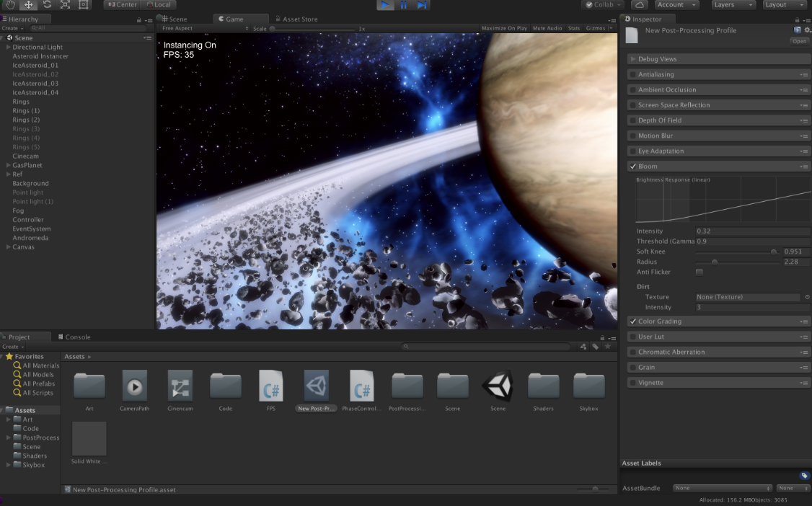
Task: Open the Unity Scene asset file
Action: coord(498,386)
